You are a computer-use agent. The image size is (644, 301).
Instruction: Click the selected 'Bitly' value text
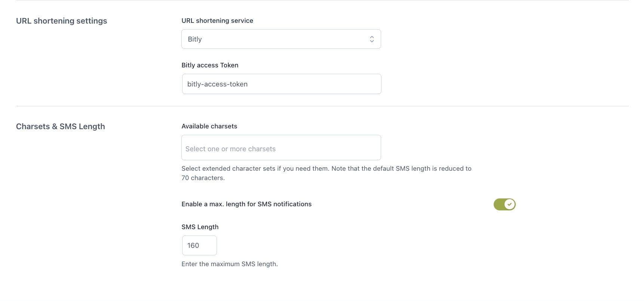pyautogui.click(x=194, y=39)
